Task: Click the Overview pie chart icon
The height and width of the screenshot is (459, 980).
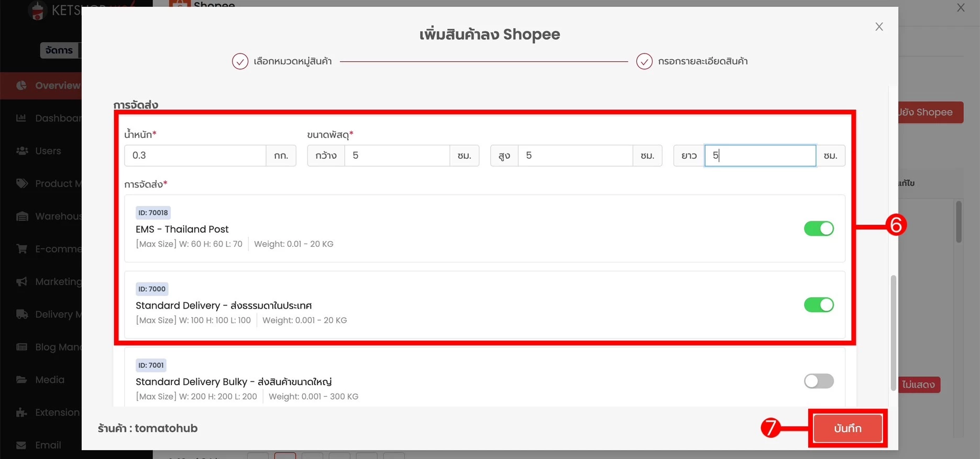Action: pos(21,85)
